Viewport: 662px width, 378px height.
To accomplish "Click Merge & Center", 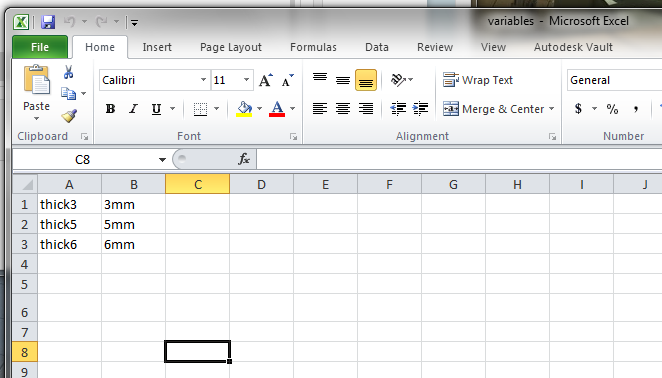I will 493,109.
